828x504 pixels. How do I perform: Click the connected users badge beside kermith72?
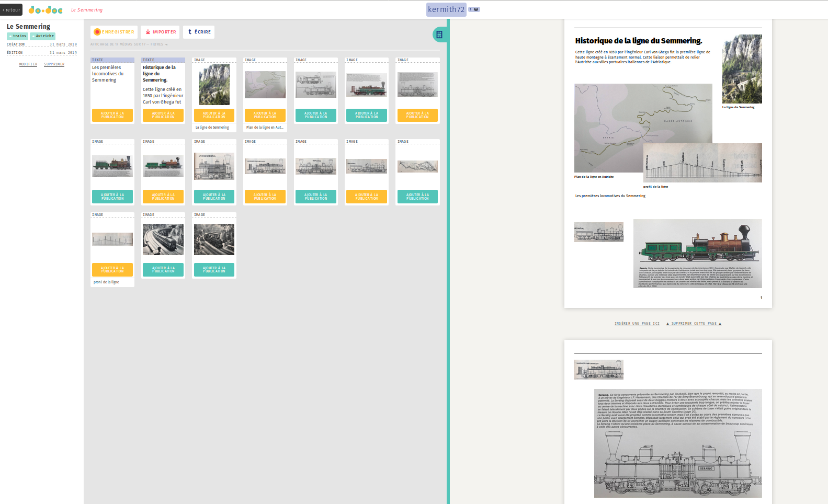coord(474,9)
